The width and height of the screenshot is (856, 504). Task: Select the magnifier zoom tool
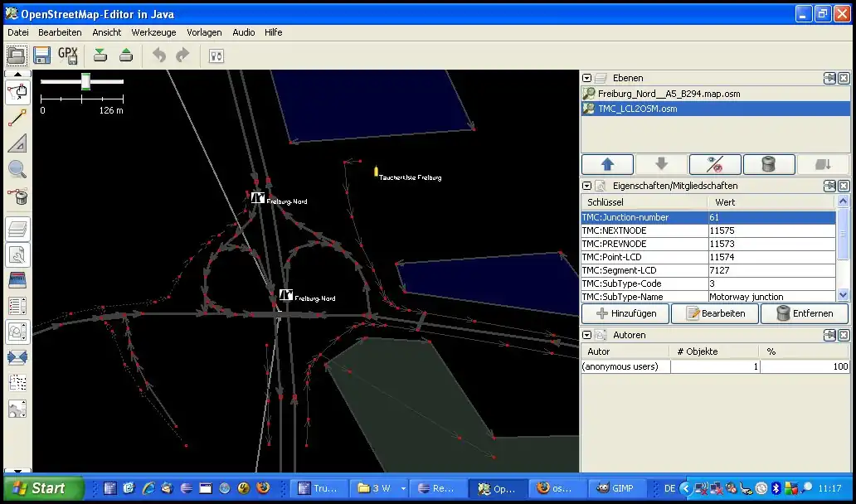[17, 170]
